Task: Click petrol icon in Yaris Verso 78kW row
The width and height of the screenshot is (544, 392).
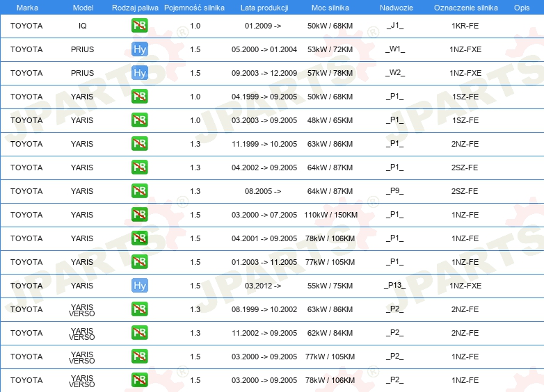Action: [x=139, y=380]
